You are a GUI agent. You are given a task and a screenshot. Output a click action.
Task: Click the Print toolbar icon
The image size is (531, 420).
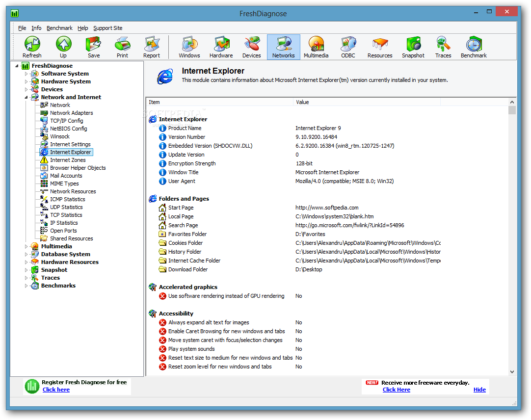(122, 48)
